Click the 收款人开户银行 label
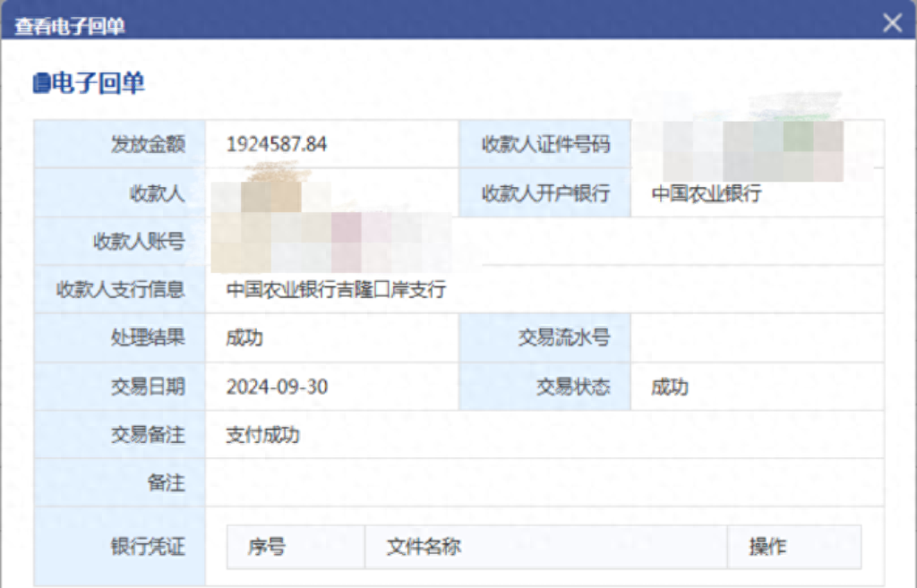The width and height of the screenshot is (917, 588). point(545,193)
